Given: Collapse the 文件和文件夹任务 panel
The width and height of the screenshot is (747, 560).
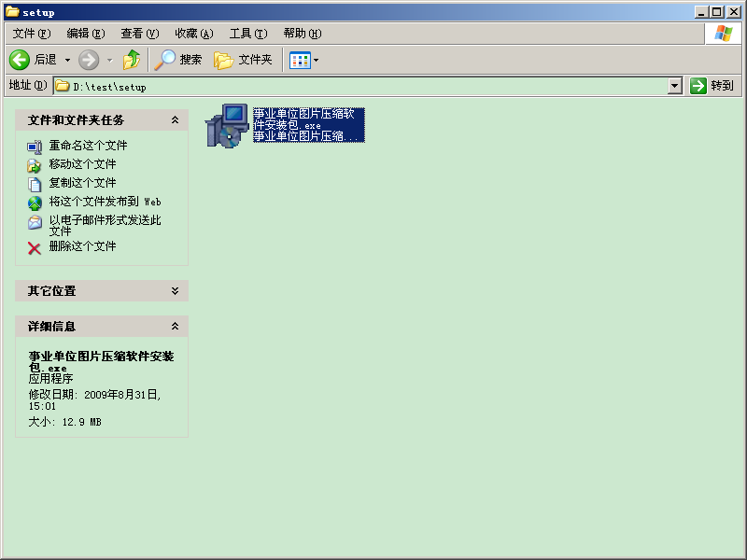Looking at the screenshot, I should coord(175,120).
